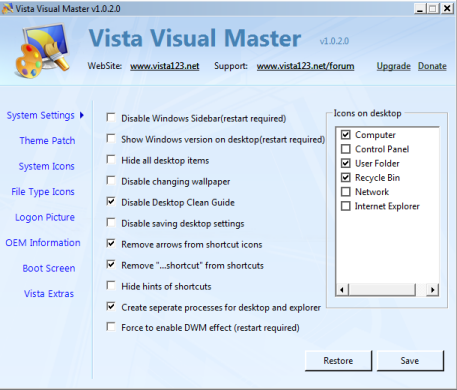The width and height of the screenshot is (457, 390).
Task: Check Disable changing wallpaper
Action: [111, 181]
